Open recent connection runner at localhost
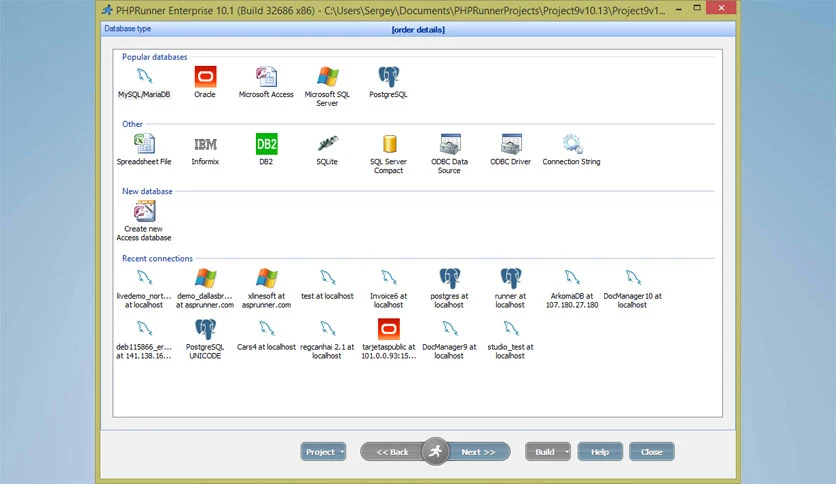836x484 pixels. point(510,289)
